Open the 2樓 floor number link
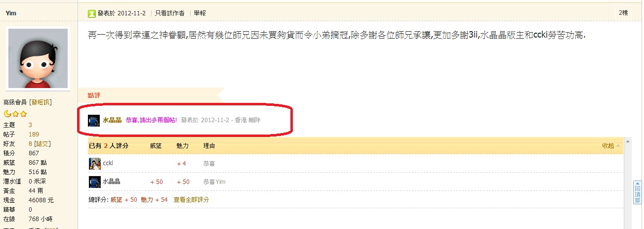 (x=623, y=13)
